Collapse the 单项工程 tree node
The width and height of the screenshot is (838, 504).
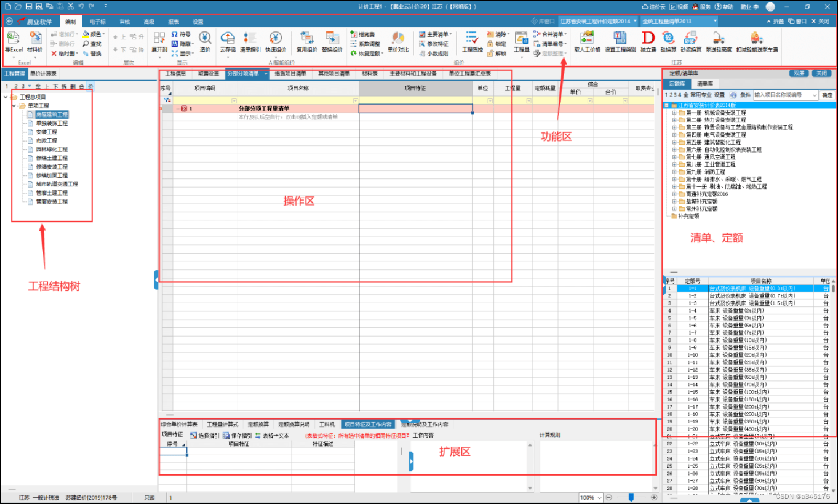coord(14,105)
